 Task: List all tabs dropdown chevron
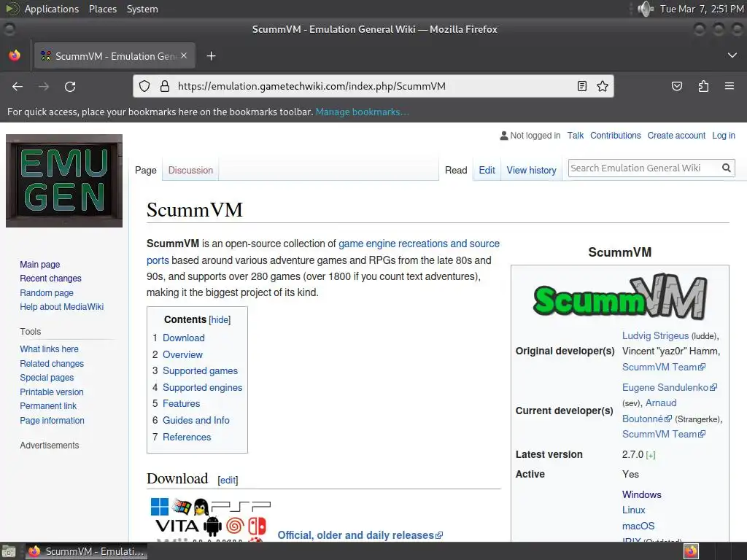[732, 55]
